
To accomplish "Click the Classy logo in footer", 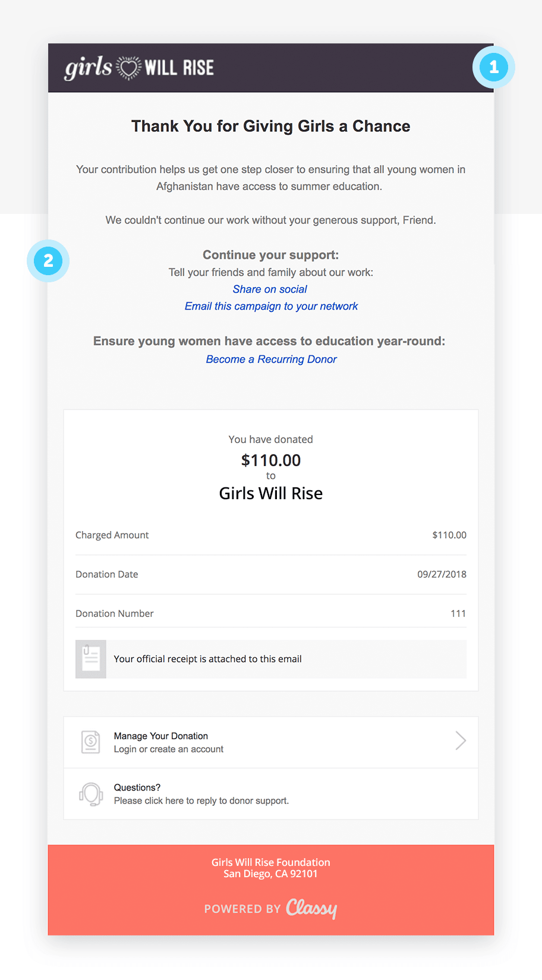I will pyautogui.click(x=311, y=908).
